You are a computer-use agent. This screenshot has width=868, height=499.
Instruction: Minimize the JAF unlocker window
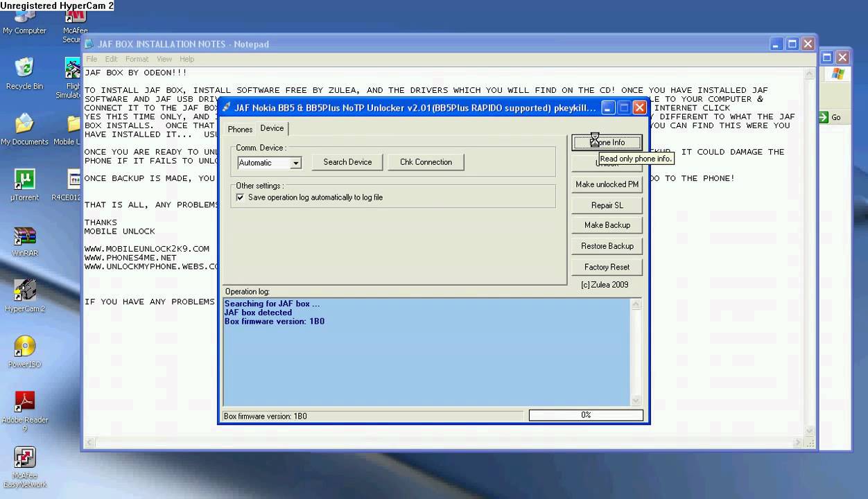click(607, 107)
